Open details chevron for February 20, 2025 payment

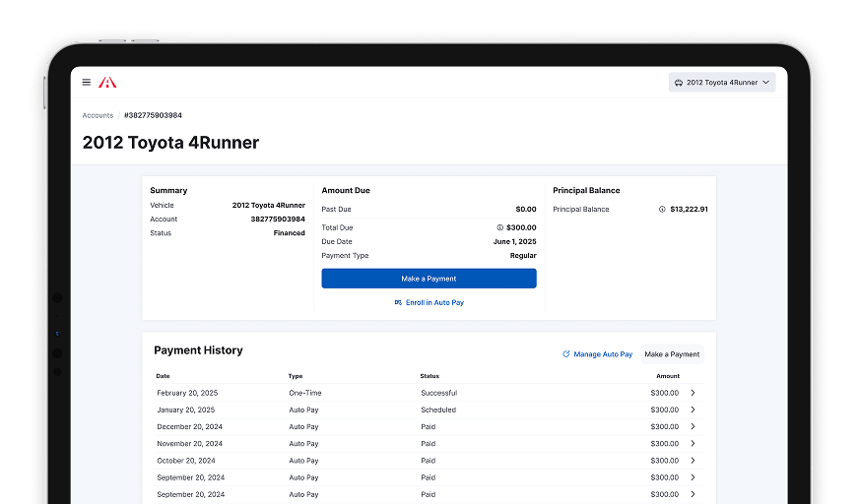coord(693,393)
